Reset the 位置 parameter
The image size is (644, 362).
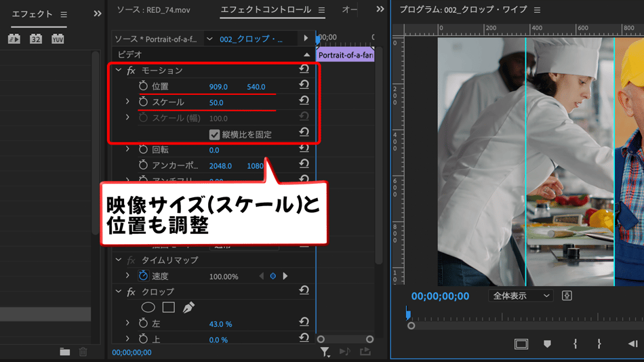[304, 85]
